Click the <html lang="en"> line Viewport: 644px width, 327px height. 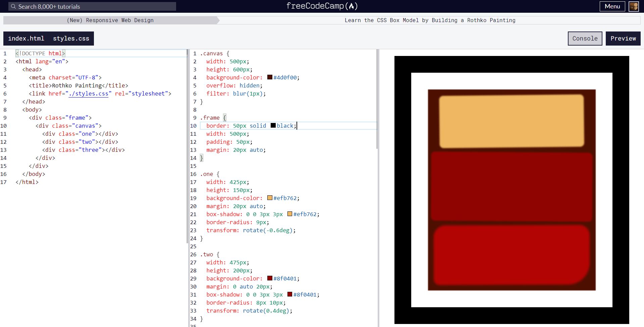(42, 61)
